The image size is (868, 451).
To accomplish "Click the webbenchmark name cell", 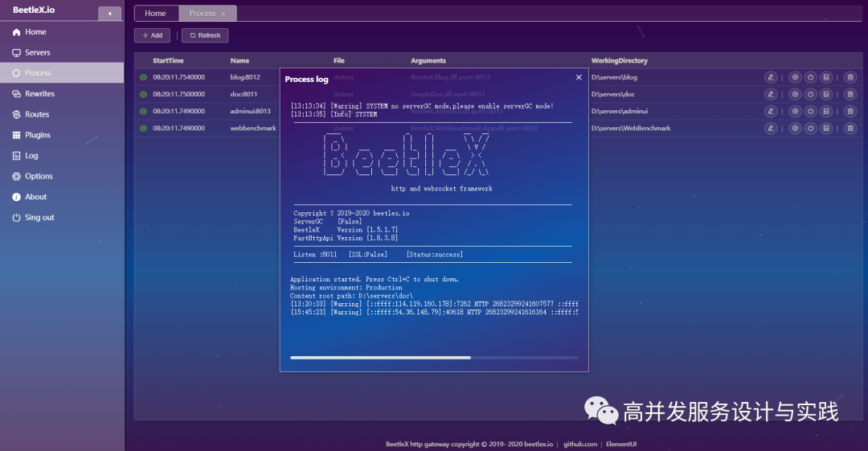I will pos(253,128).
